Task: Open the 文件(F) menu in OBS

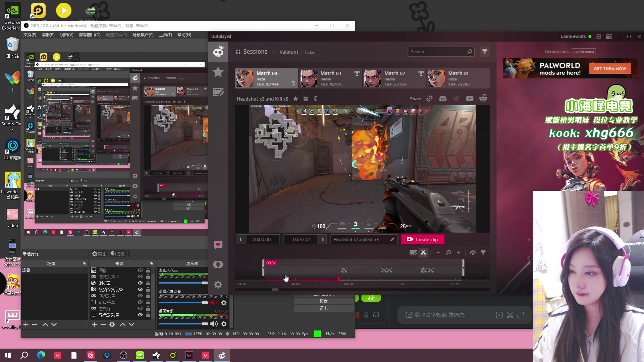Action: click(x=30, y=35)
